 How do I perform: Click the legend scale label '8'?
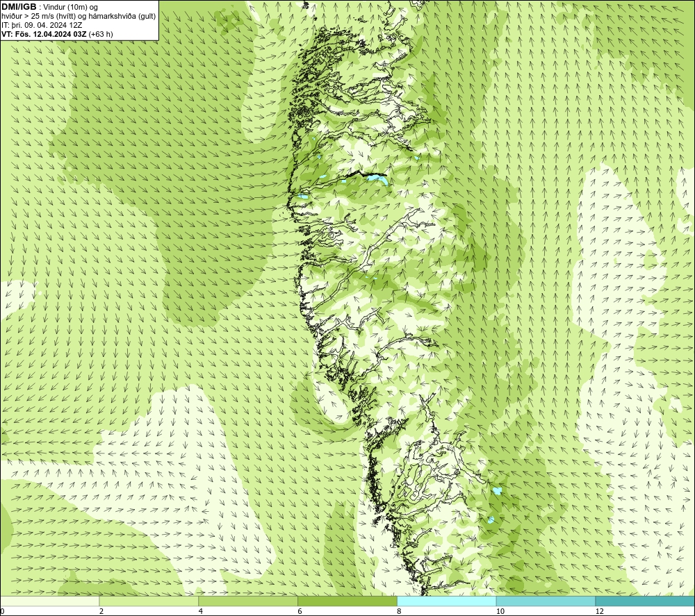tap(400, 611)
